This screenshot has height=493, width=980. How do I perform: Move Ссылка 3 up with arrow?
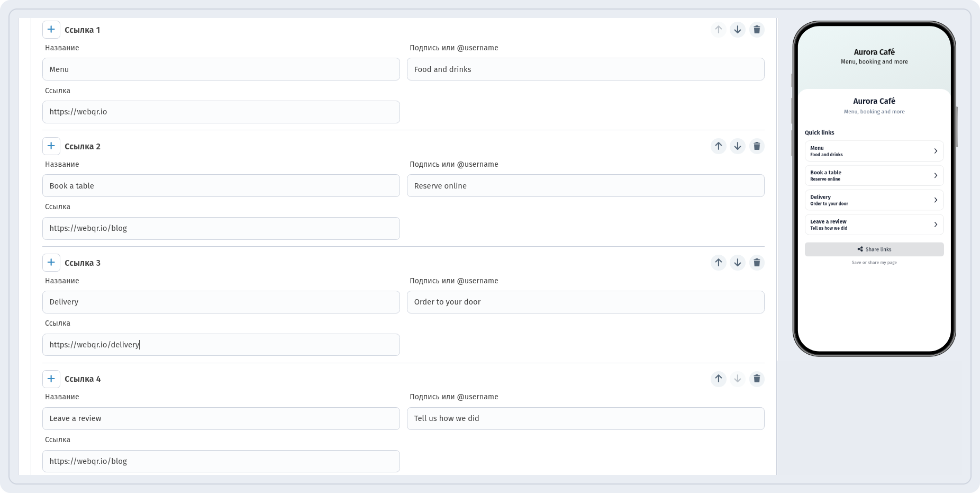(719, 263)
